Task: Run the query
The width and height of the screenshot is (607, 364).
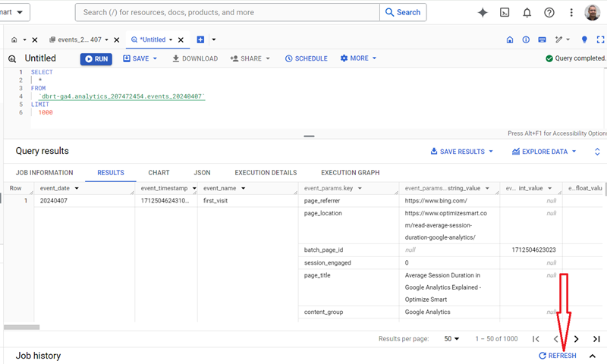Action: pyautogui.click(x=96, y=59)
